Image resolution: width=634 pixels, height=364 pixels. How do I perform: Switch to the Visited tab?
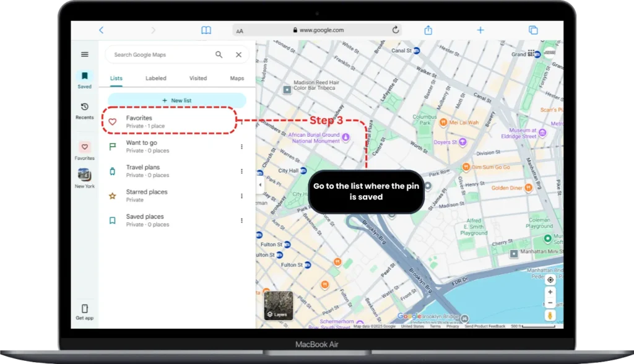[x=198, y=78]
